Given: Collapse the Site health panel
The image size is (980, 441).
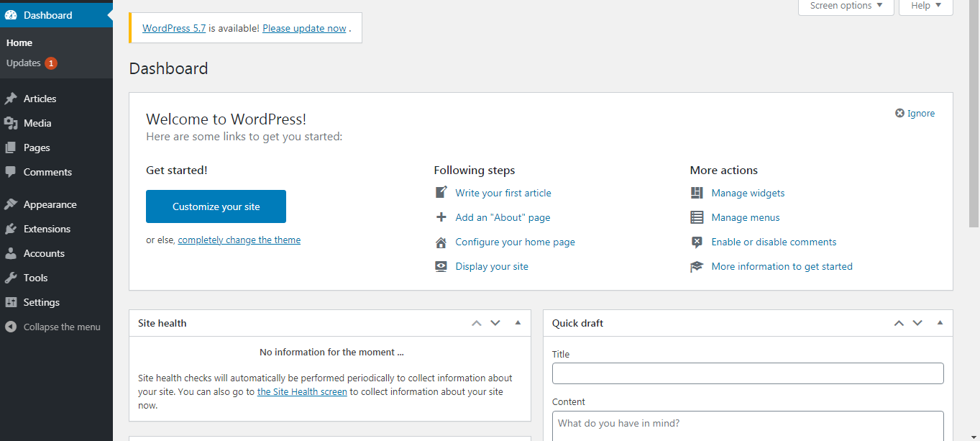Looking at the screenshot, I should [518, 323].
